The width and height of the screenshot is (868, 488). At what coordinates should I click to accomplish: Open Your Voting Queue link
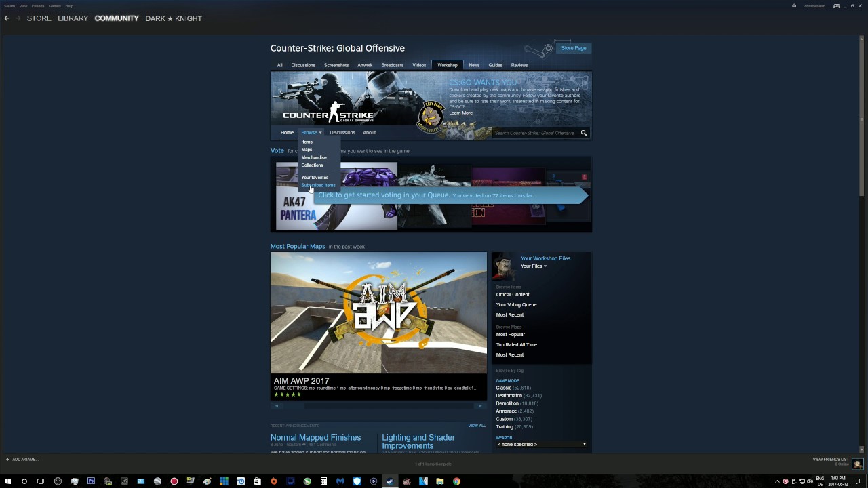coord(516,305)
